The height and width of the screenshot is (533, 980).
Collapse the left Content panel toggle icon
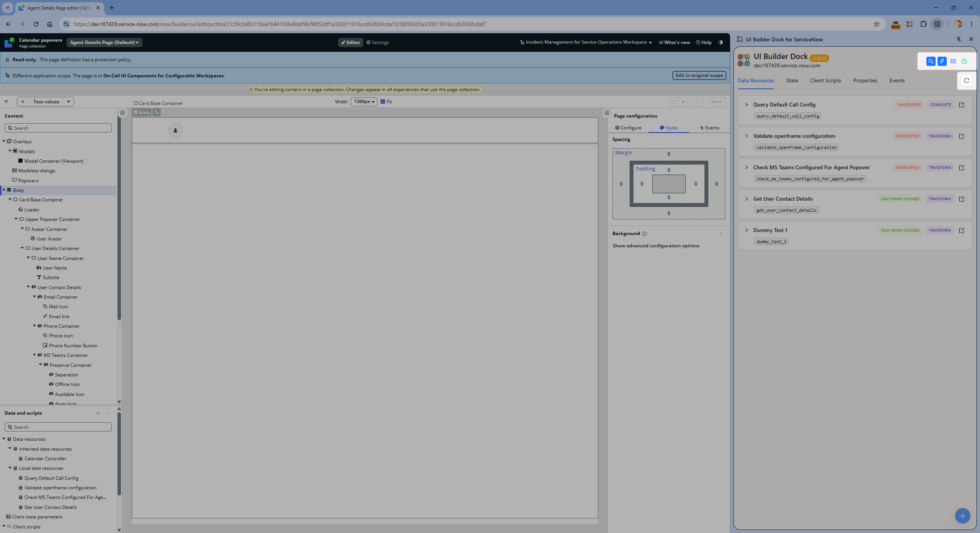click(122, 113)
